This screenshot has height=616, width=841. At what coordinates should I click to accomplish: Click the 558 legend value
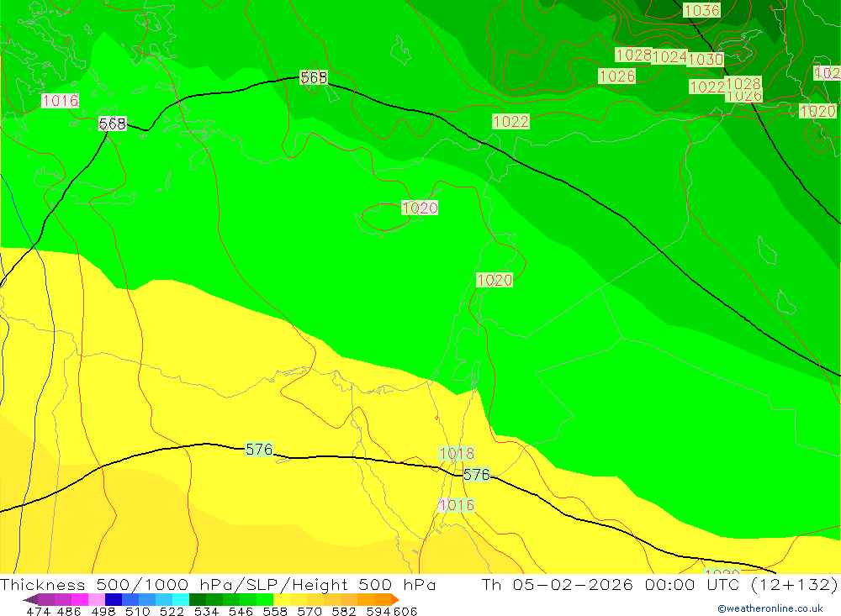[x=275, y=611]
